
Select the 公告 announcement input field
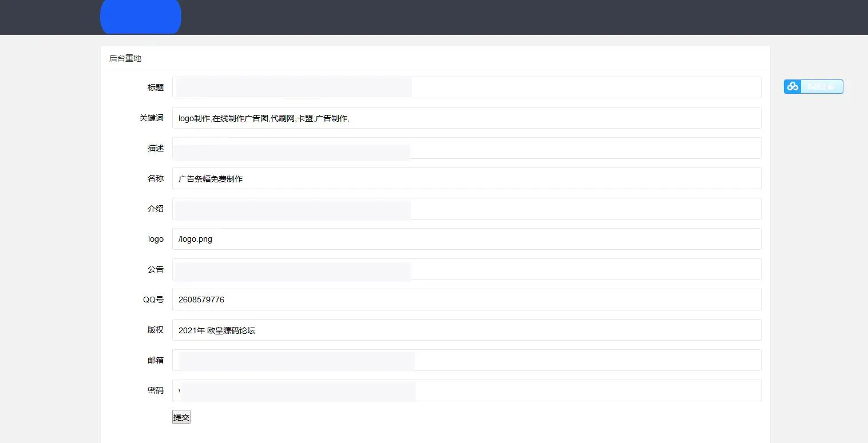(x=466, y=269)
